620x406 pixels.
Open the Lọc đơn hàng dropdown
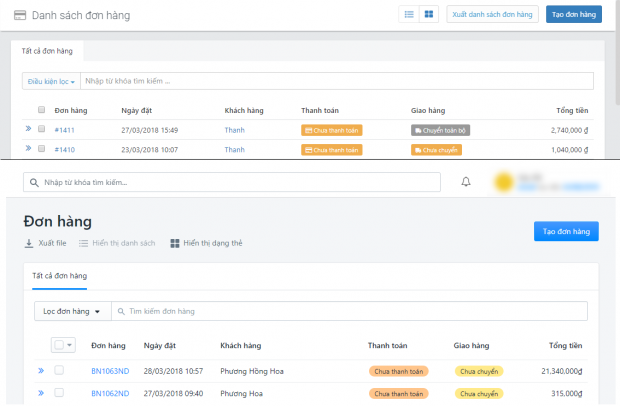click(x=72, y=312)
